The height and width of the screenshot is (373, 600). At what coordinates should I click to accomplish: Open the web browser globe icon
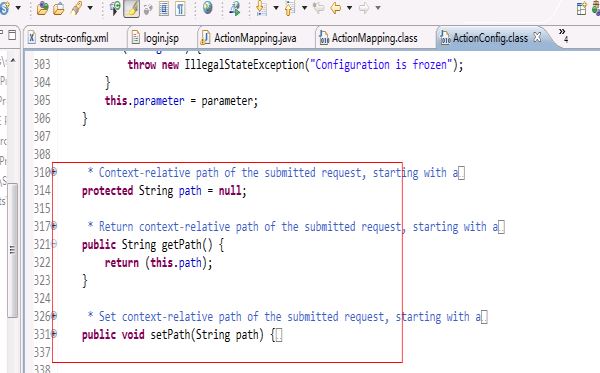click(x=208, y=8)
